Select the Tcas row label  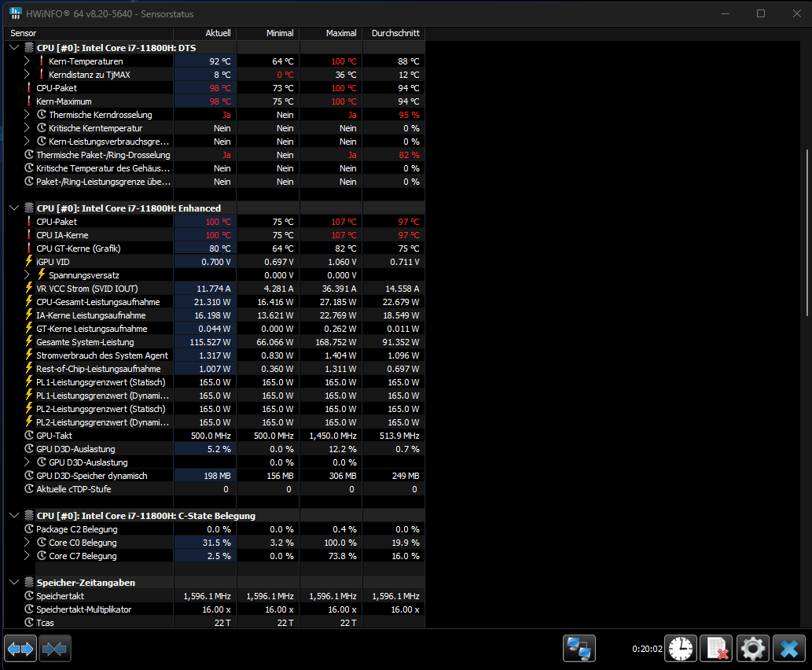coord(45,623)
